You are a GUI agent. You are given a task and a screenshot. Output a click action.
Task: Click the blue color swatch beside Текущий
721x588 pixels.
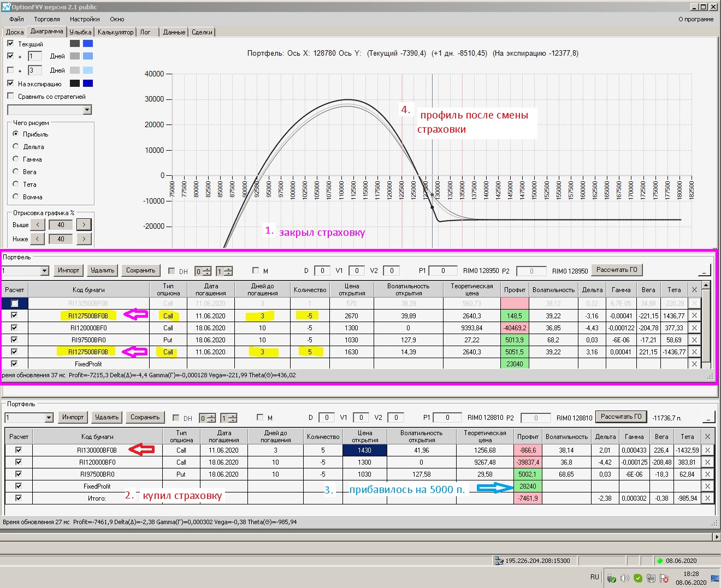coord(88,43)
